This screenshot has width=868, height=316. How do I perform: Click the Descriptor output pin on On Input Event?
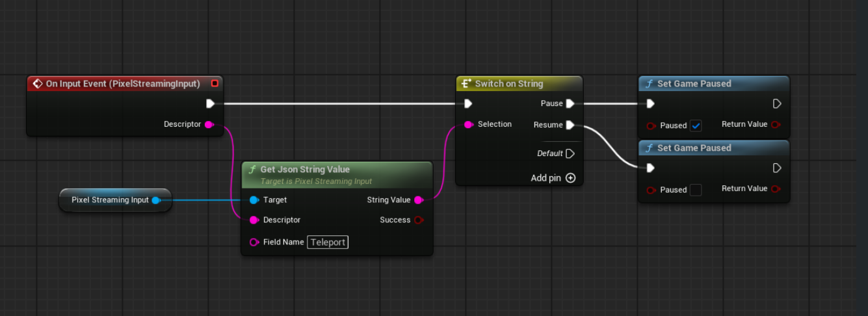pyautogui.click(x=209, y=124)
